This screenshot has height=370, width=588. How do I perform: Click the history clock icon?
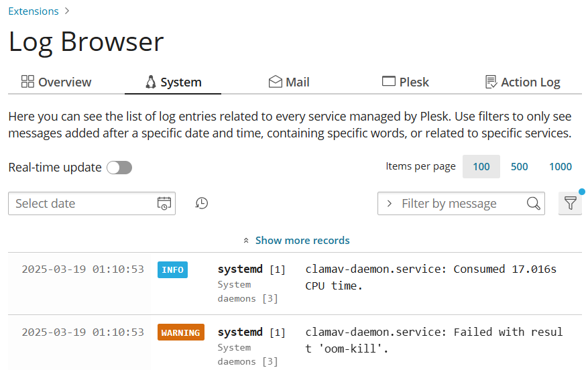[x=202, y=203]
